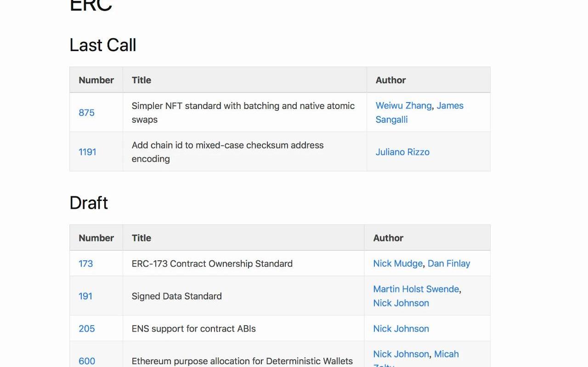Open EIP 173 in Draft table
The width and height of the screenshot is (588, 367).
click(x=85, y=264)
